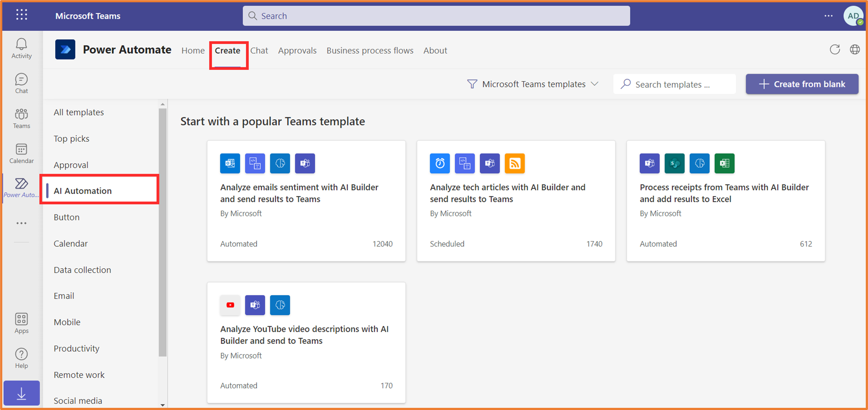868x410 pixels.
Task: Open Teams from the left rail
Action: tap(21, 118)
